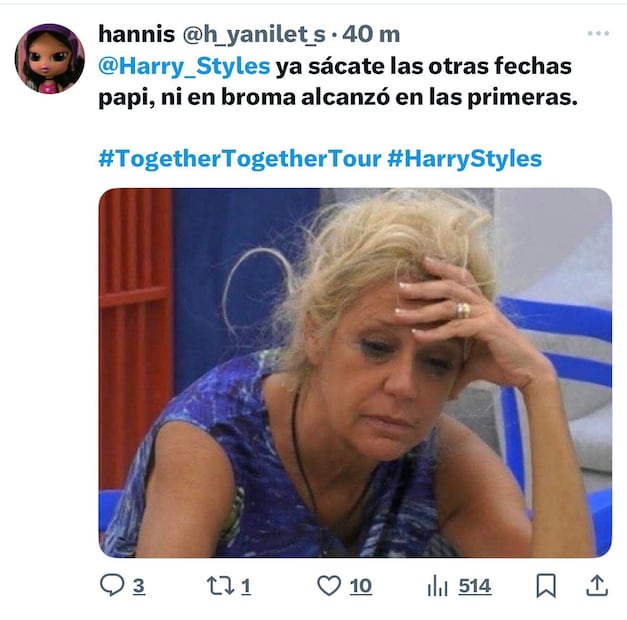
Task: Open the #TogetherTogetherTour hashtag
Action: coord(240,159)
